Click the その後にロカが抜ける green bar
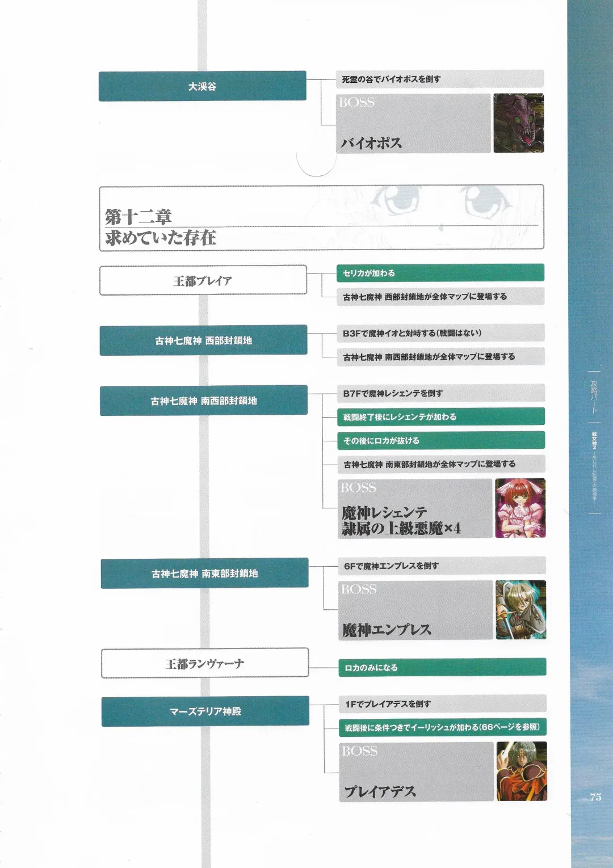This screenshot has width=613, height=868. 441,440
